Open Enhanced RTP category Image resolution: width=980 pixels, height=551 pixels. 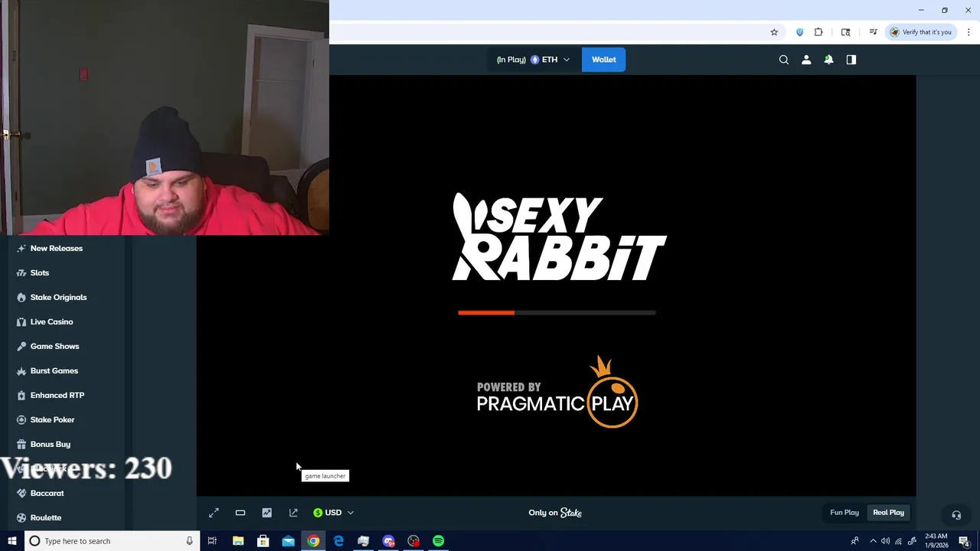(57, 395)
